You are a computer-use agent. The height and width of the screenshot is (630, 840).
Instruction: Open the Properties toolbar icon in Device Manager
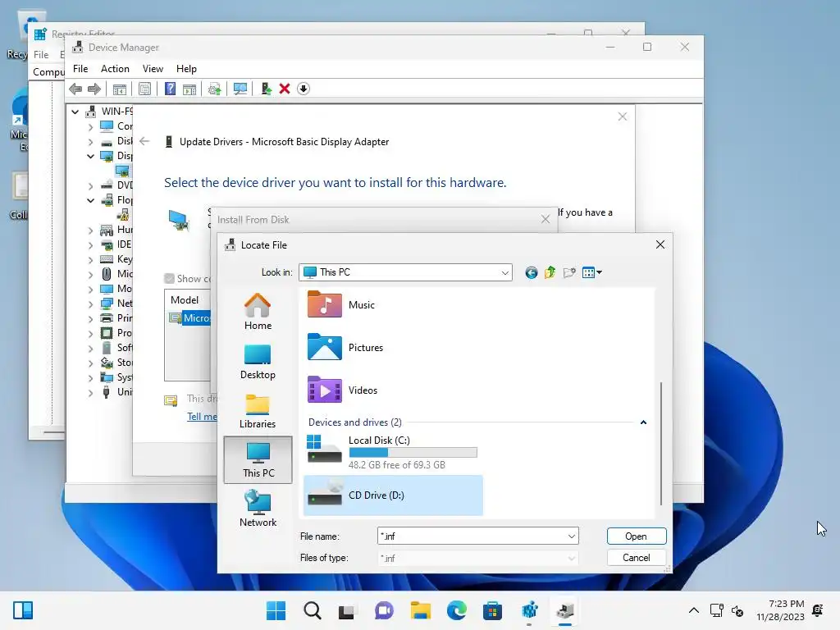(144, 89)
